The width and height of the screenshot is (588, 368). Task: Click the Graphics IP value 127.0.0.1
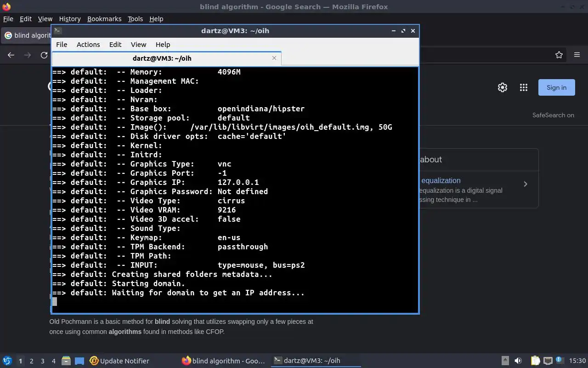(238, 182)
